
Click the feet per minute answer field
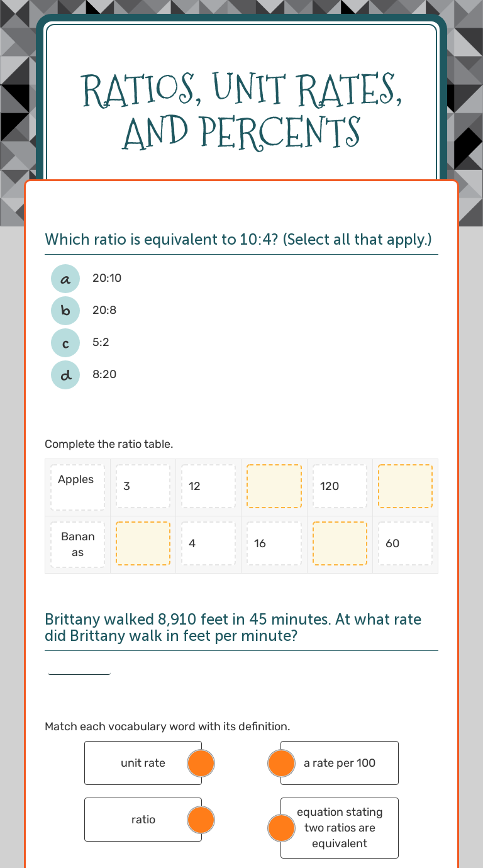[x=79, y=667]
